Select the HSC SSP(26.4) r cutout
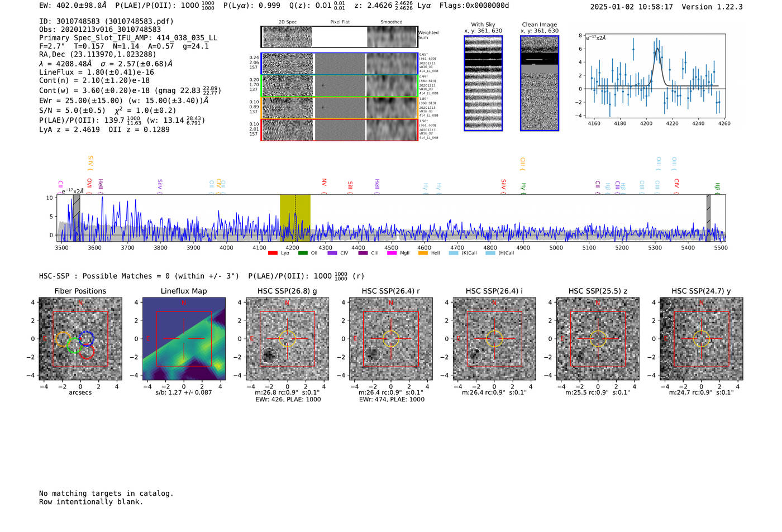This screenshot has width=782, height=532. pyautogui.click(x=391, y=339)
